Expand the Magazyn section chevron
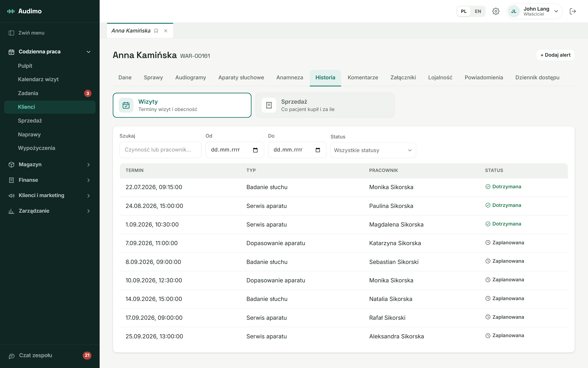Screen dimensions: 588x368 click(88, 165)
